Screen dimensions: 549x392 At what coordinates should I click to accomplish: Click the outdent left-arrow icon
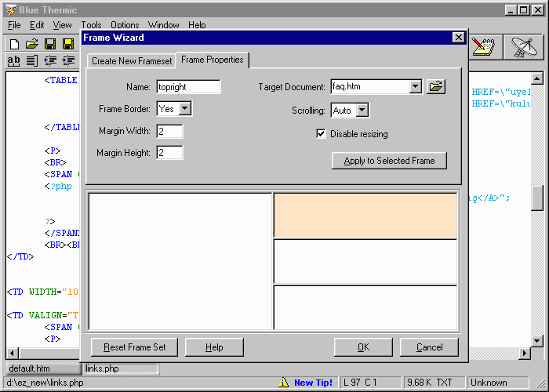pyautogui.click(x=50, y=61)
